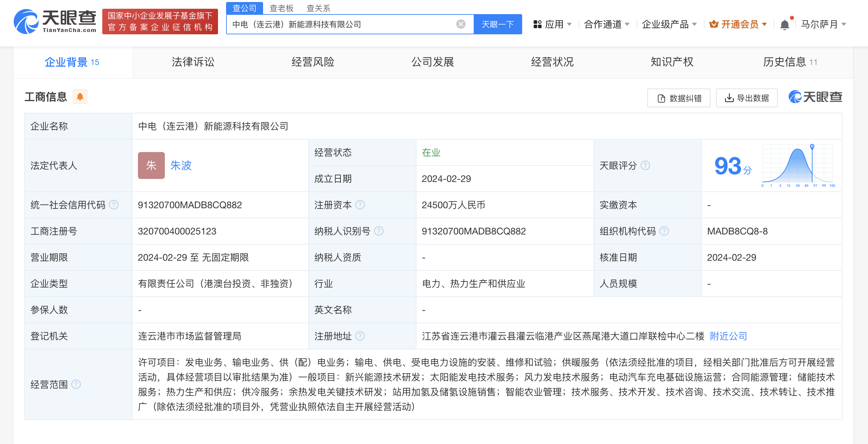The height and width of the screenshot is (444, 868).
Task: Click the help icon beside 注册地址
Action: 360,336
